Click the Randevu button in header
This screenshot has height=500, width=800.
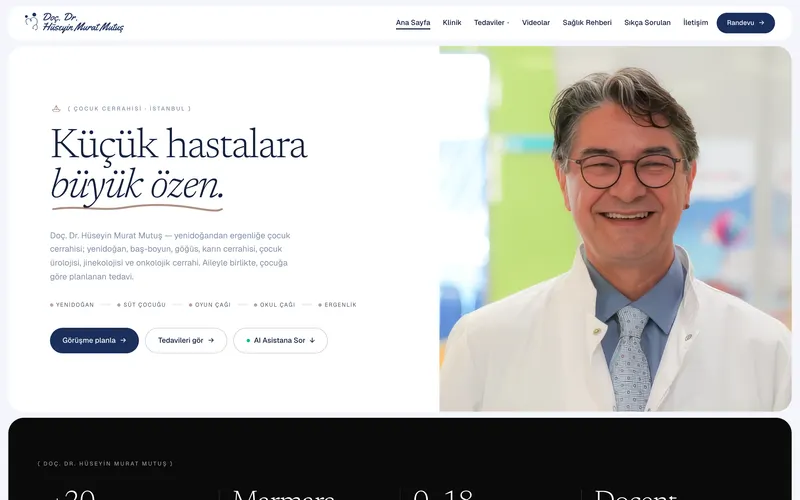coord(745,23)
